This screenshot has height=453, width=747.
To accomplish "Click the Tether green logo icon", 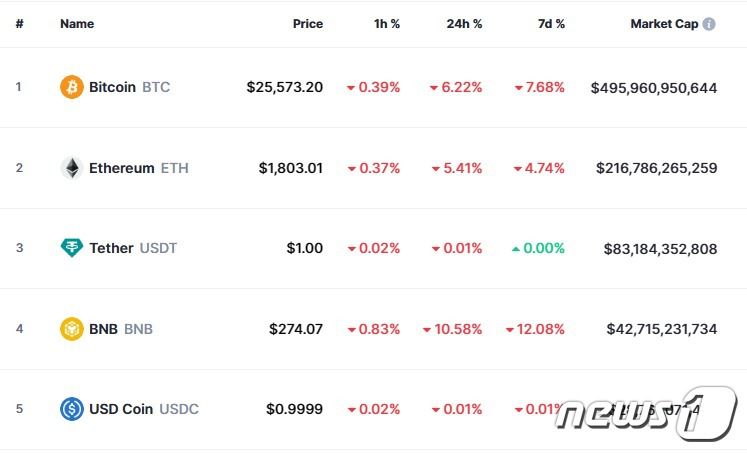I will (72, 248).
